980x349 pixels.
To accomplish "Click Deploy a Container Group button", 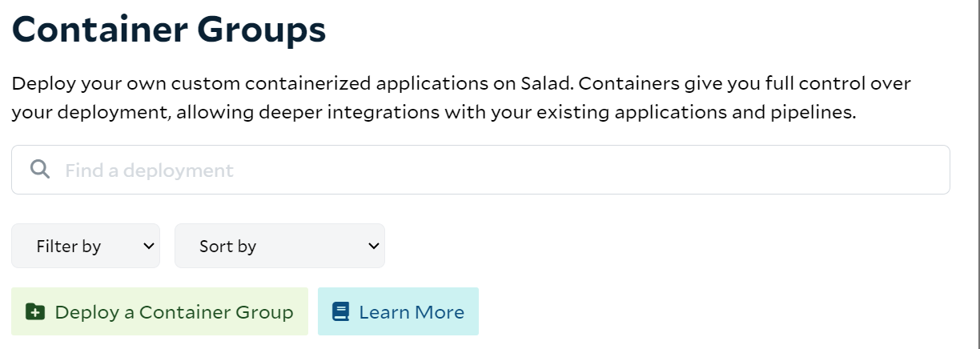I will 159,311.
